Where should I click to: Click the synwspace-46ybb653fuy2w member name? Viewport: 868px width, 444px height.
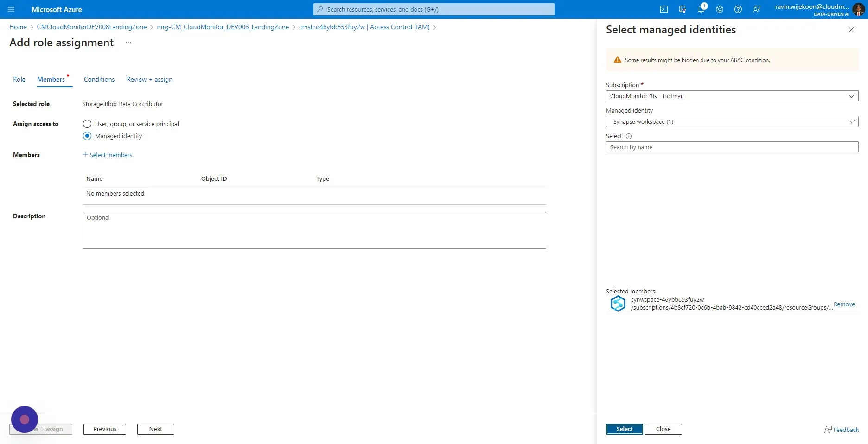(667, 300)
